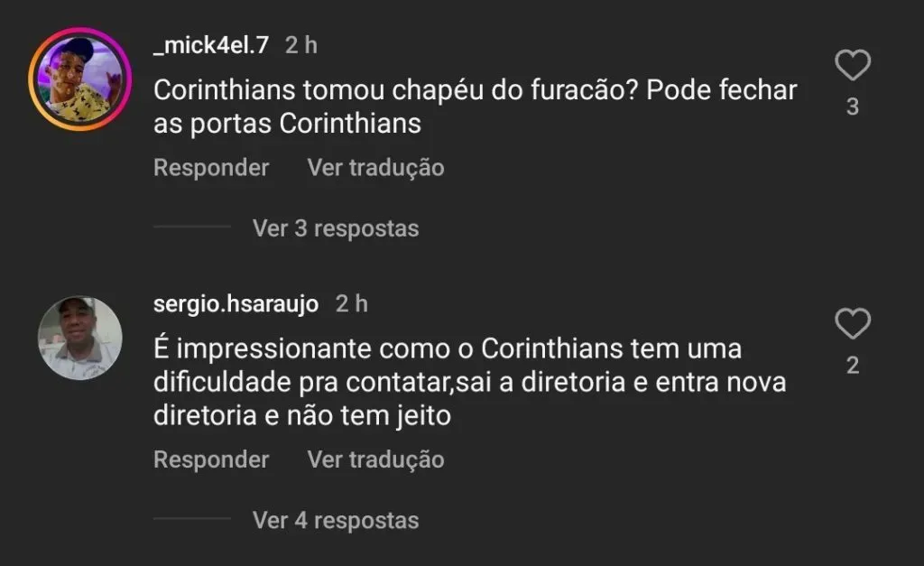Tap Ver tradução on the furacão comment
924x566 pixels.
[x=375, y=168]
